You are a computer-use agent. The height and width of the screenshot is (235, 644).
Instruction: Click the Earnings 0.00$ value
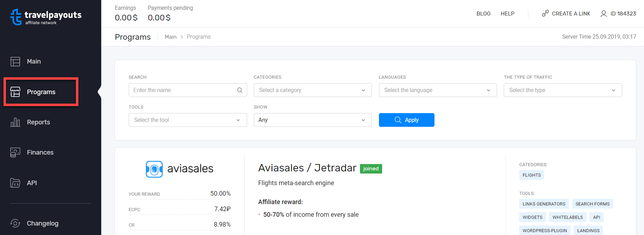click(126, 18)
